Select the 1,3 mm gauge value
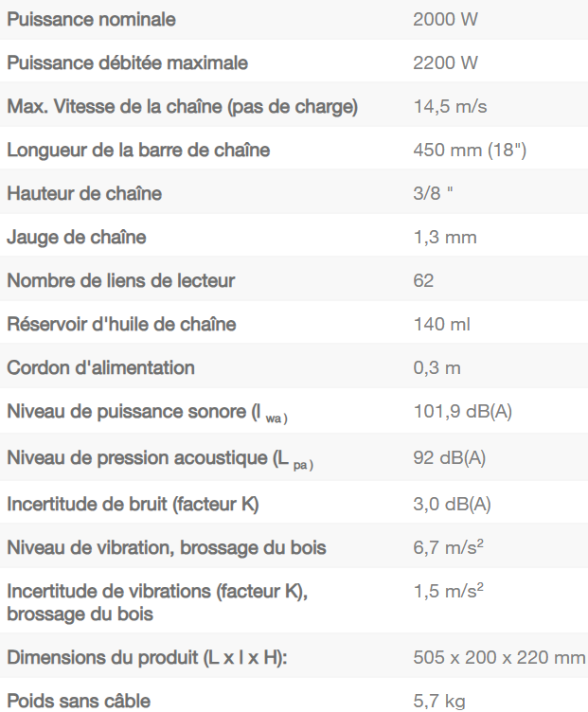The height and width of the screenshot is (712, 588). point(445,238)
